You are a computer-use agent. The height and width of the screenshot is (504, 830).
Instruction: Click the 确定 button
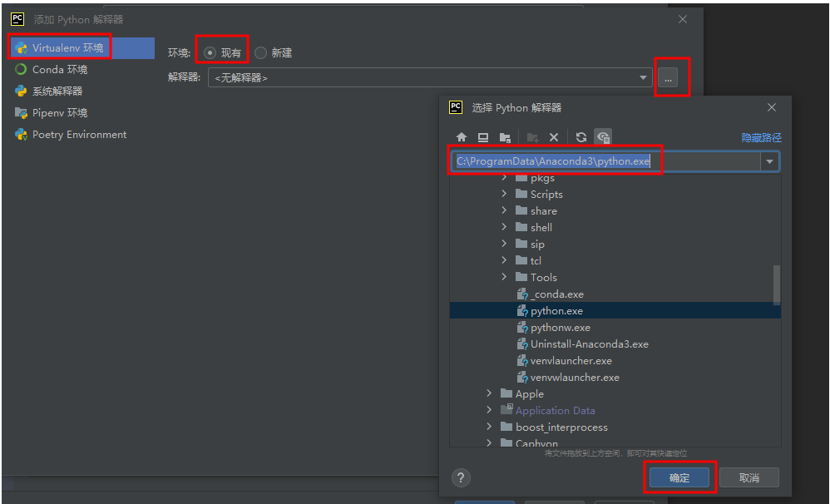pyautogui.click(x=679, y=478)
